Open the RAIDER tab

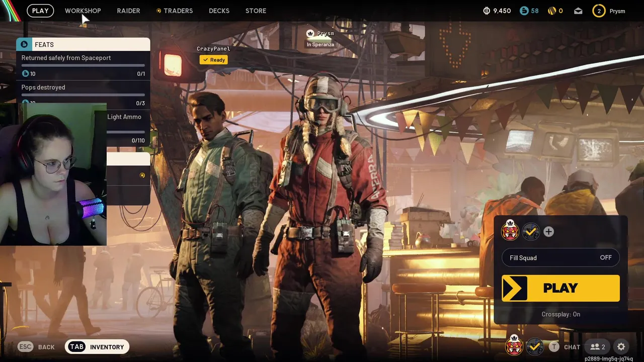128,11
